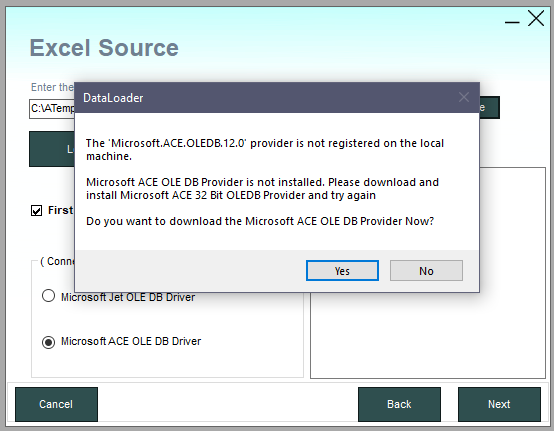Click No in the DataLoader dialog
554x431 pixels.
pos(426,271)
